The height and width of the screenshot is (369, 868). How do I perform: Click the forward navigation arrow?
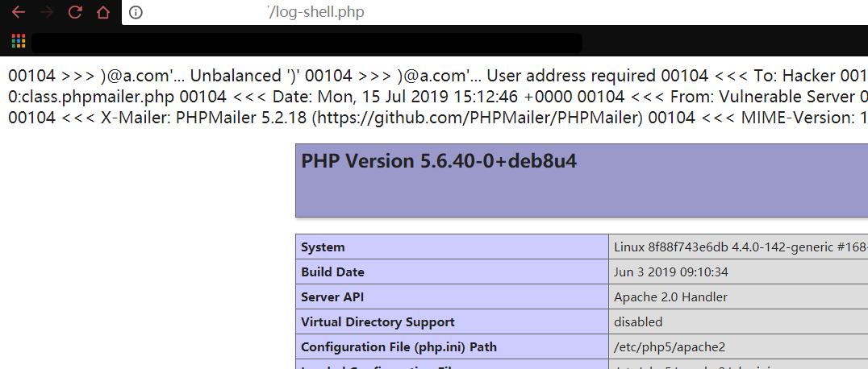tap(47, 12)
